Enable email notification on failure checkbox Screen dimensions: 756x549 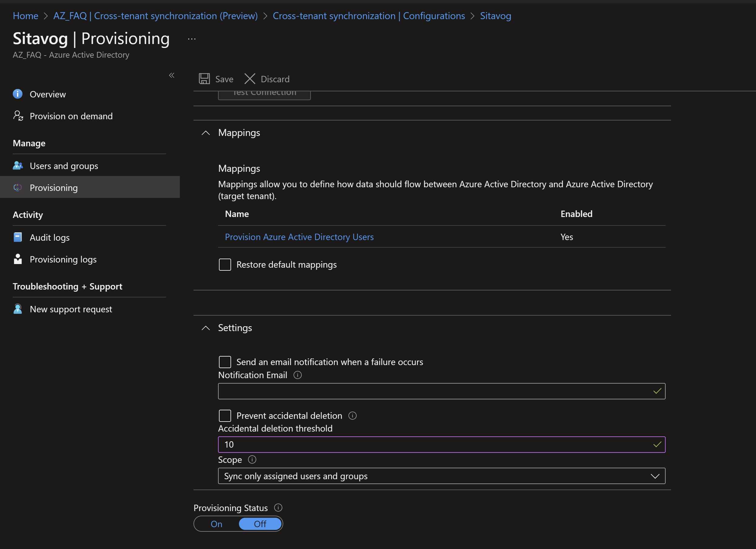pyautogui.click(x=225, y=362)
